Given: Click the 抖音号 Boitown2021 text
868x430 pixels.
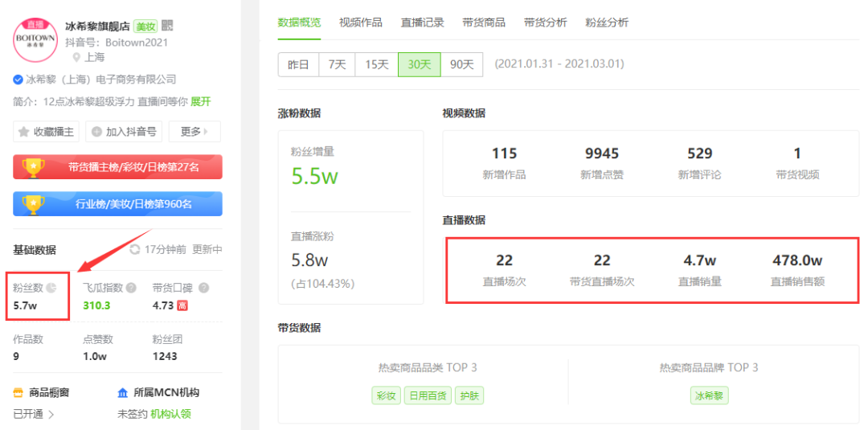Looking at the screenshot, I should point(117,43).
